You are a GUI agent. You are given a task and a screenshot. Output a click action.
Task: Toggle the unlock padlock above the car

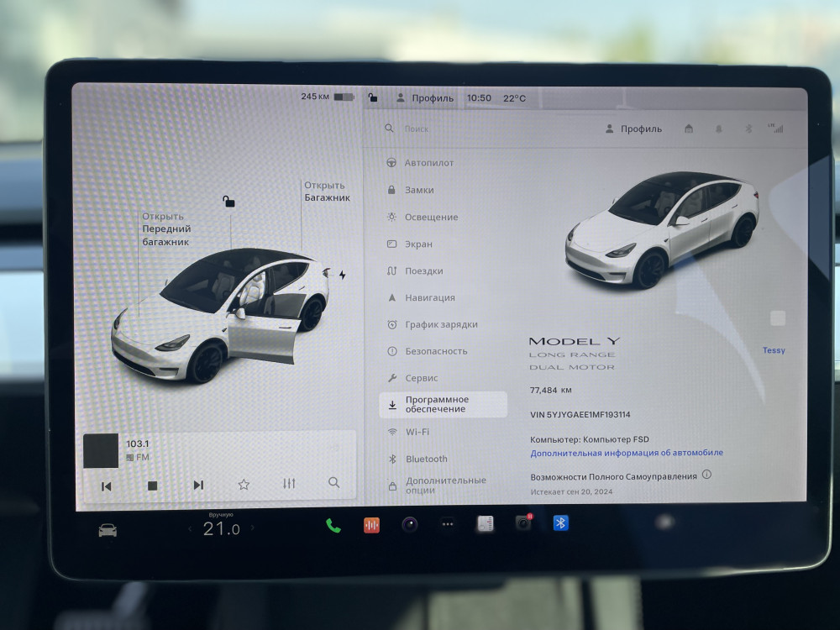tap(228, 202)
